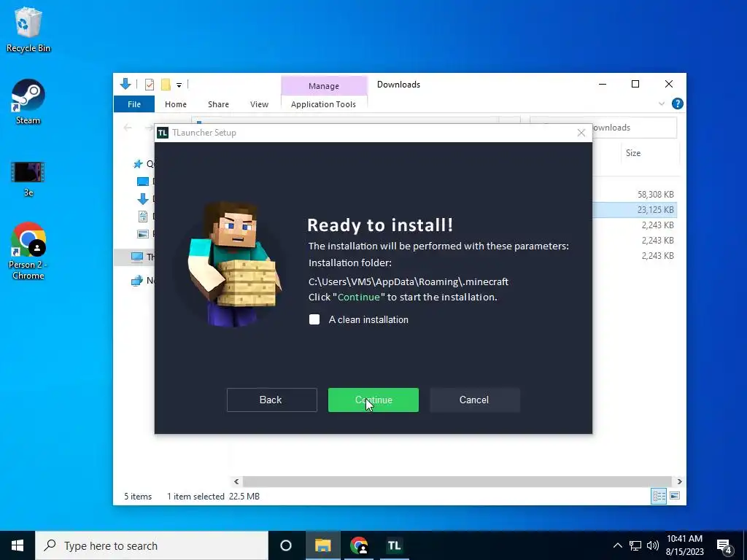747x560 pixels.
Task: Select Documents icon in navigation pane
Action: (143, 216)
